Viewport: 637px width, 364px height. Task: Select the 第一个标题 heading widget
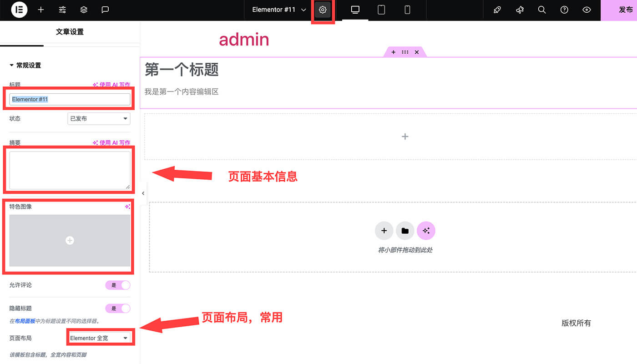(182, 70)
